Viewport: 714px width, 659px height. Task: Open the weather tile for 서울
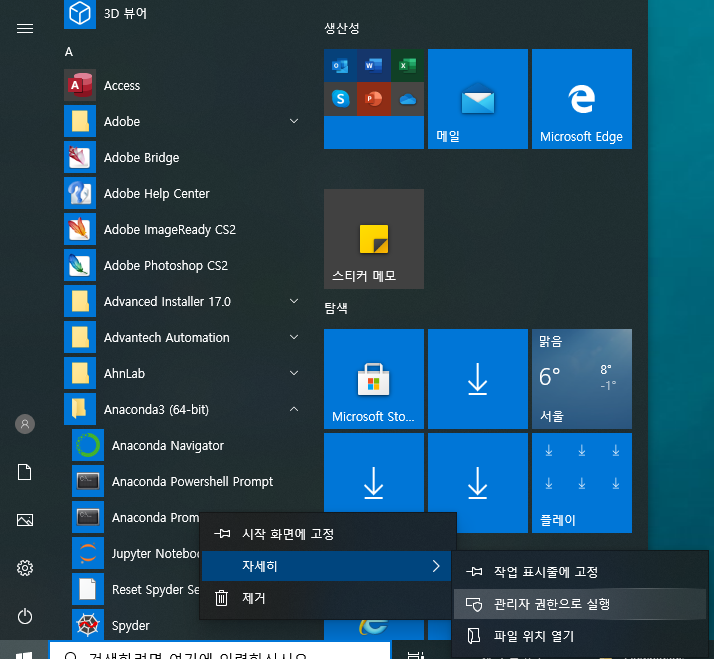581,379
